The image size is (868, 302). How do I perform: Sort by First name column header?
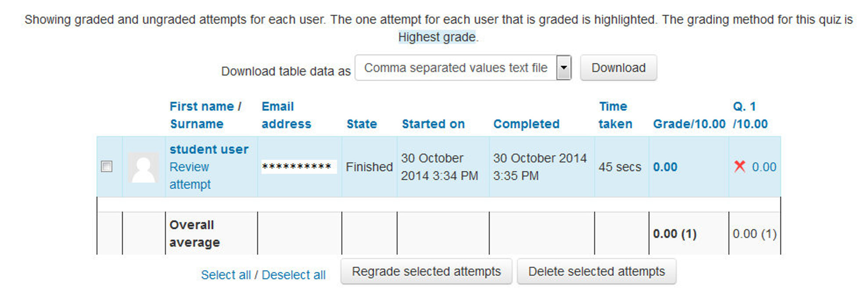pos(201,107)
